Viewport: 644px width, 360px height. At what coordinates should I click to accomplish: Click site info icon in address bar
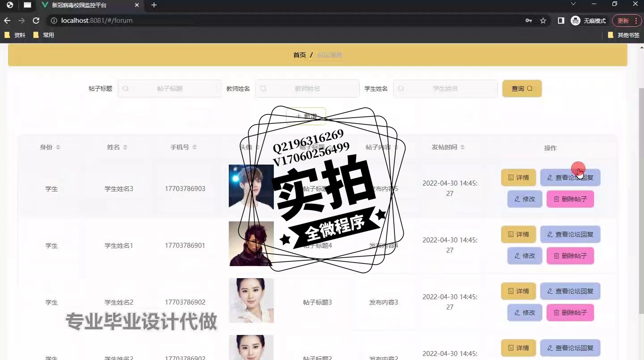pyautogui.click(x=54, y=21)
